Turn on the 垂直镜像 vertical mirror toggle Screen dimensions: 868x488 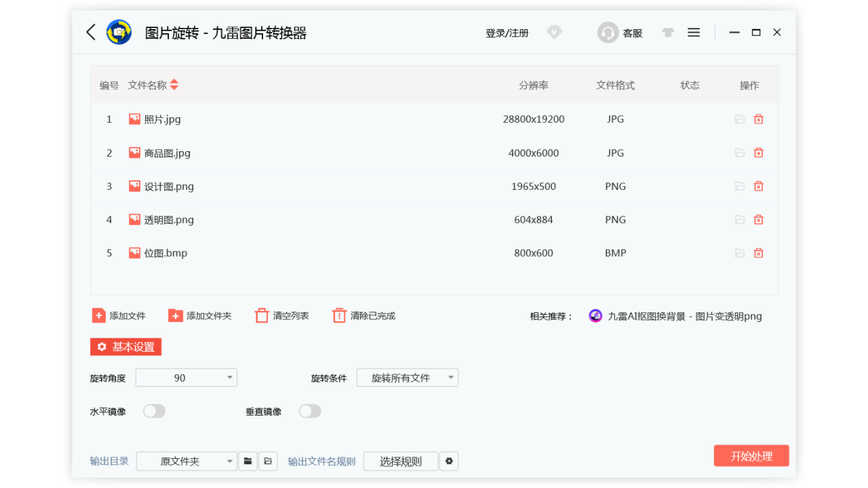point(310,411)
